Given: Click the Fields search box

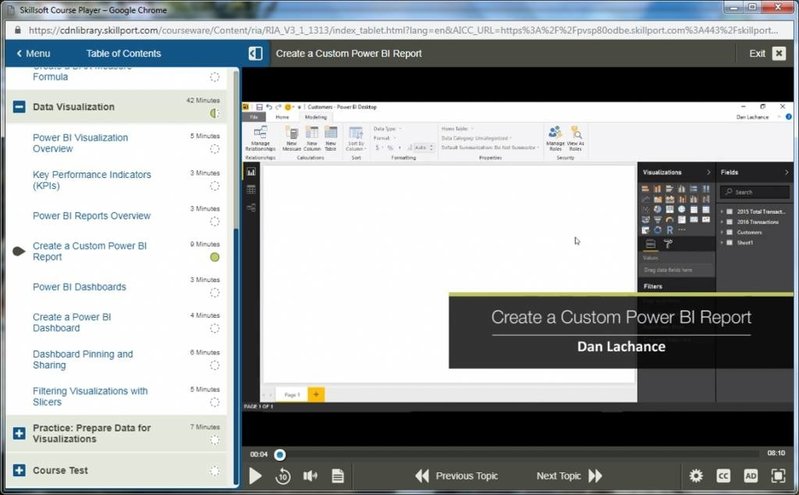Looking at the screenshot, I should tap(755, 192).
